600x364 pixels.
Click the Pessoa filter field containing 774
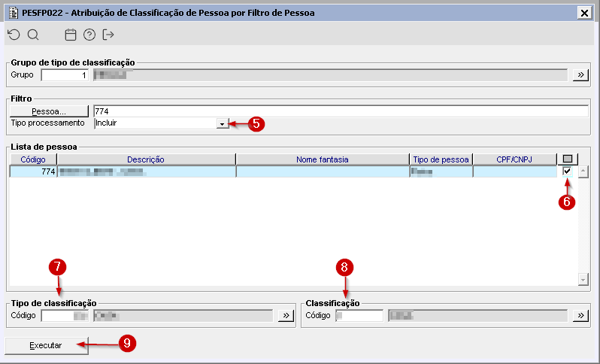tap(341, 111)
